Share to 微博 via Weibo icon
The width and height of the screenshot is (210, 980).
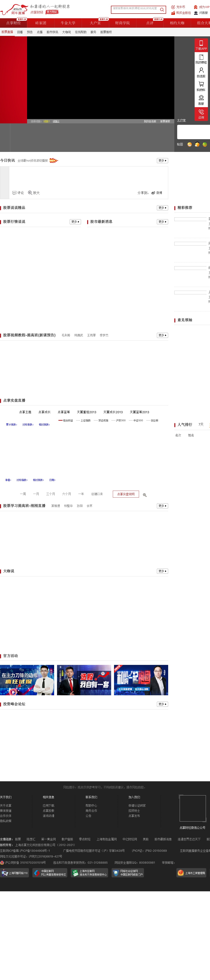(x=153, y=193)
